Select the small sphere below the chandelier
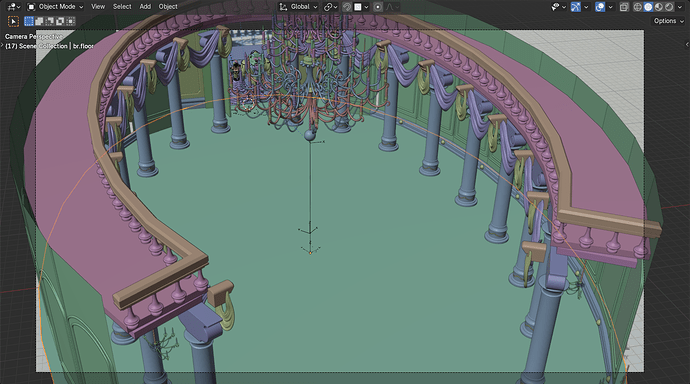 coord(309,135)
